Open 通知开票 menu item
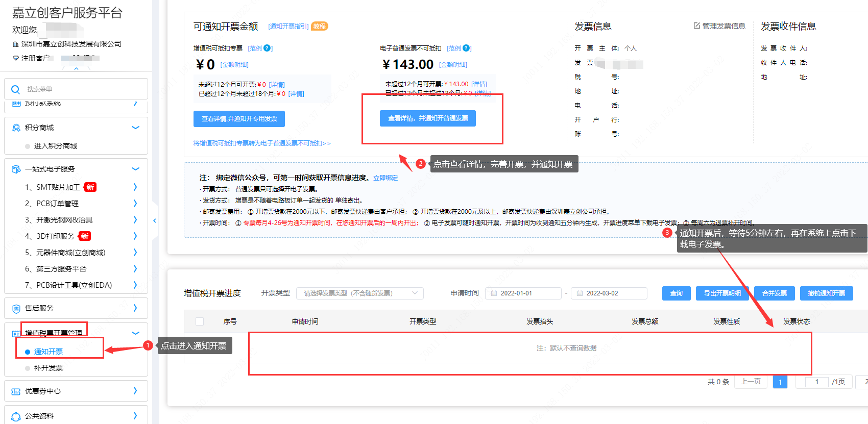Image resolution: width=868 pixels, height=424 pixels. (49, 352)
